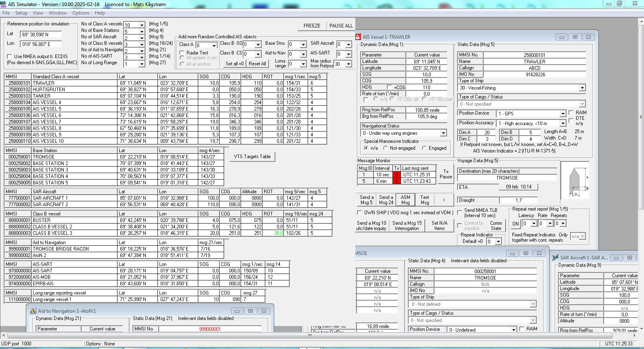Click the Aid to Navigation window icon
The image size is (644, 349).
[33, 311]
